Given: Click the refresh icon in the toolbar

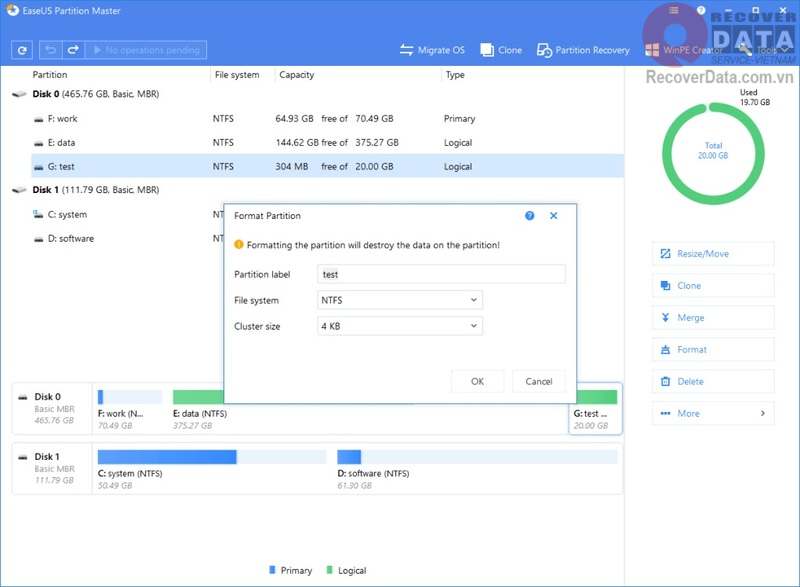Looking at the screenshot, I should point(22,50).
